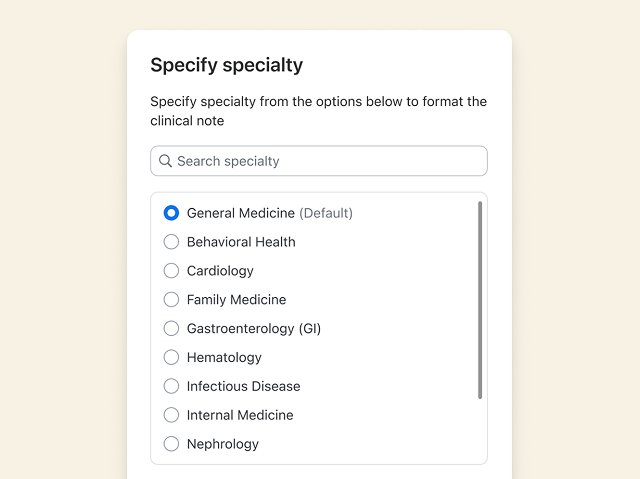
Task: Select the Gastroenterology (GI) radio button
Action: [x=171, y=328]
